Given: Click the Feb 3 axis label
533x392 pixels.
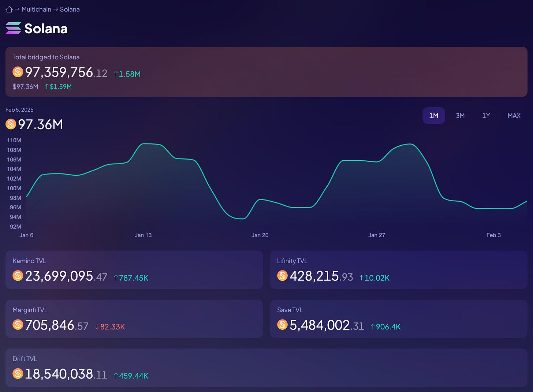Looking at the screenshot, I should (493, 235).
